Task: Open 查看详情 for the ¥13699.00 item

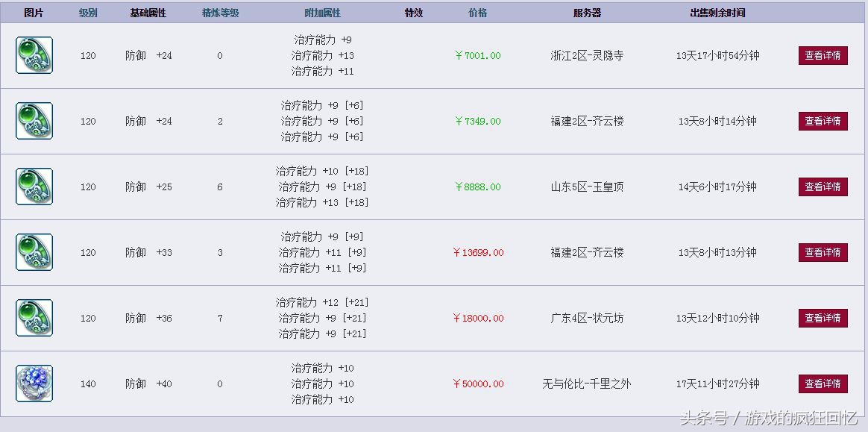Action: [x=823, y=253]
